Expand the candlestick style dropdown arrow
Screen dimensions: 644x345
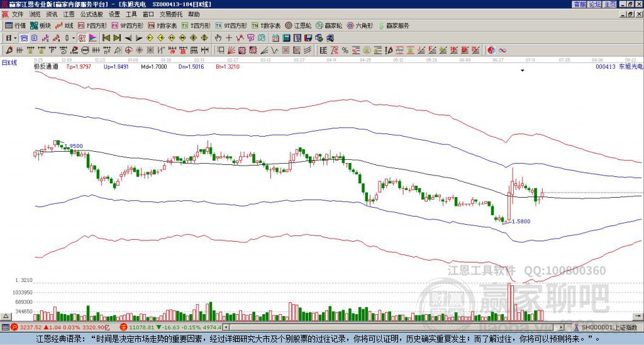point(74,38)
